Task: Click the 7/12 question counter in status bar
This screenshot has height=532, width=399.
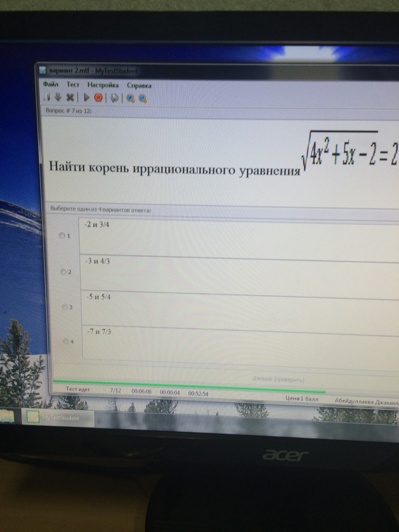Action: pyautogui.click(x=115, y=391)
